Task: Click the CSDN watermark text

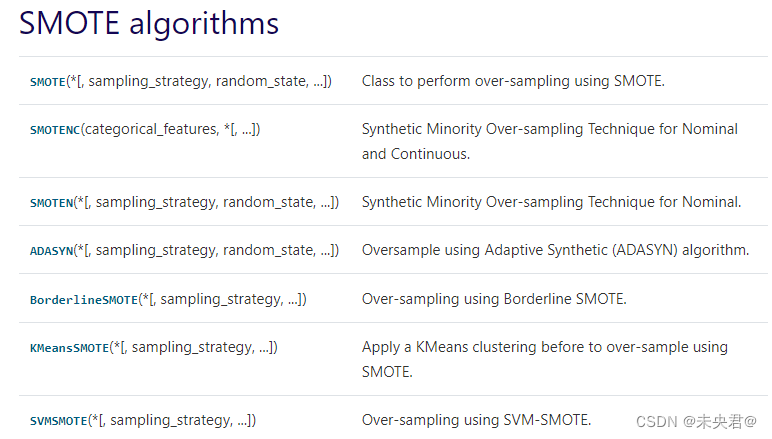Action: coord(696,422)
